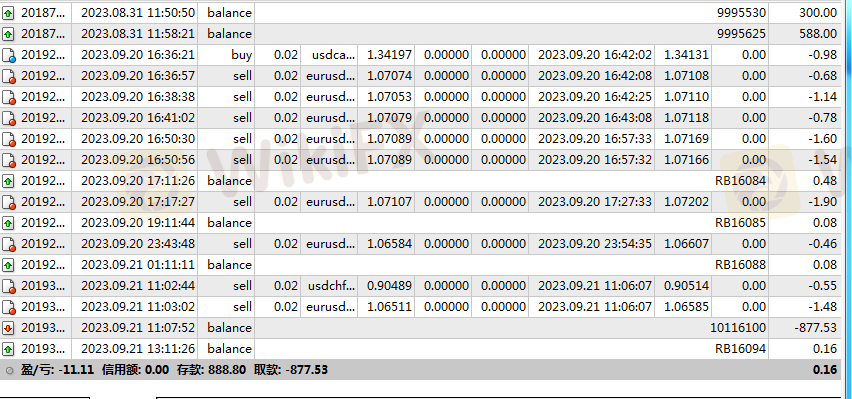Click the -1.90 profit value
The image size is (852, 399).
tap(822, 202)
